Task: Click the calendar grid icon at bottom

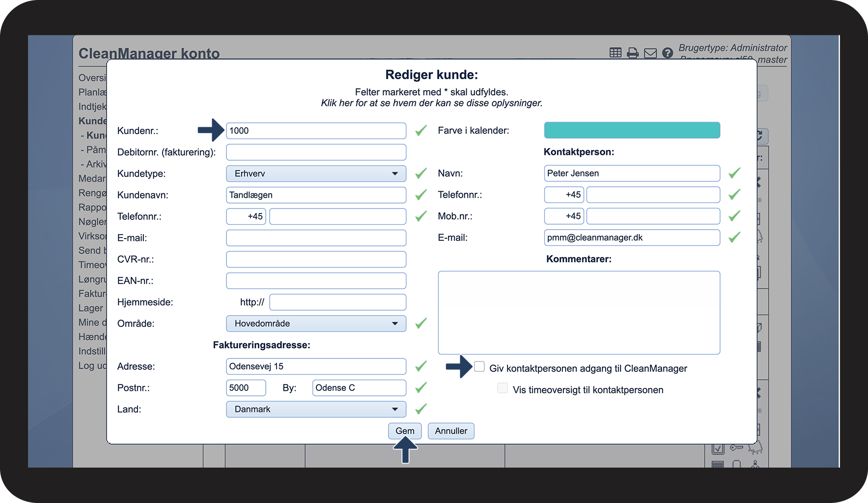Action: [x=718, y=464]
